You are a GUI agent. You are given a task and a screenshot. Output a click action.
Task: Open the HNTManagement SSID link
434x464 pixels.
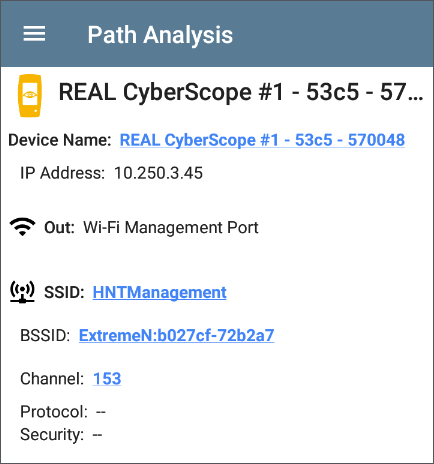click(159, 293)
